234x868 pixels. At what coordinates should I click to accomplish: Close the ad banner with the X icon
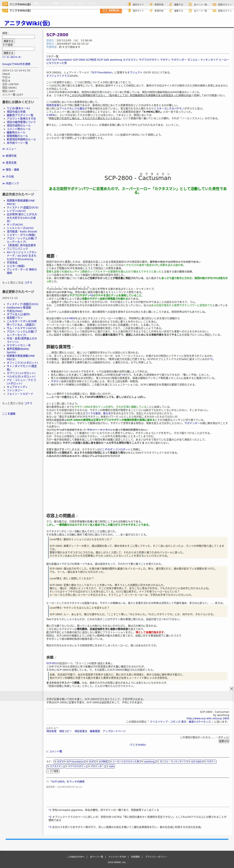(231, 689)
